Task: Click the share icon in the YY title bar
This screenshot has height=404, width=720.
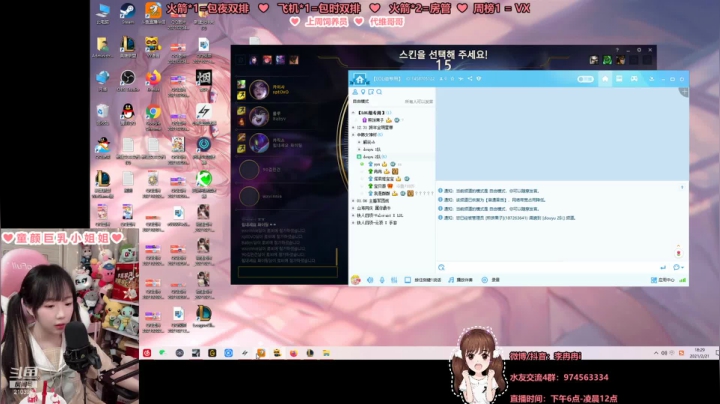Action: [470, 79]
